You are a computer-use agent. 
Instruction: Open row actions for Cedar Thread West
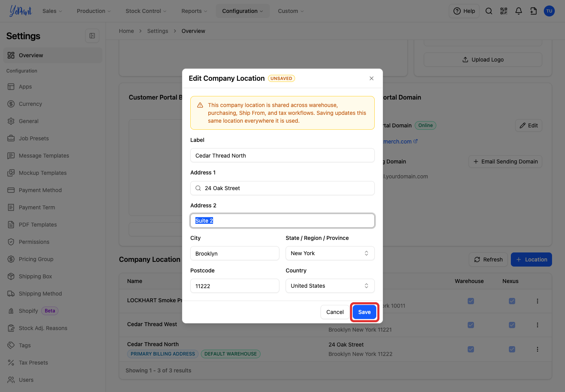[x=538, y=325]
